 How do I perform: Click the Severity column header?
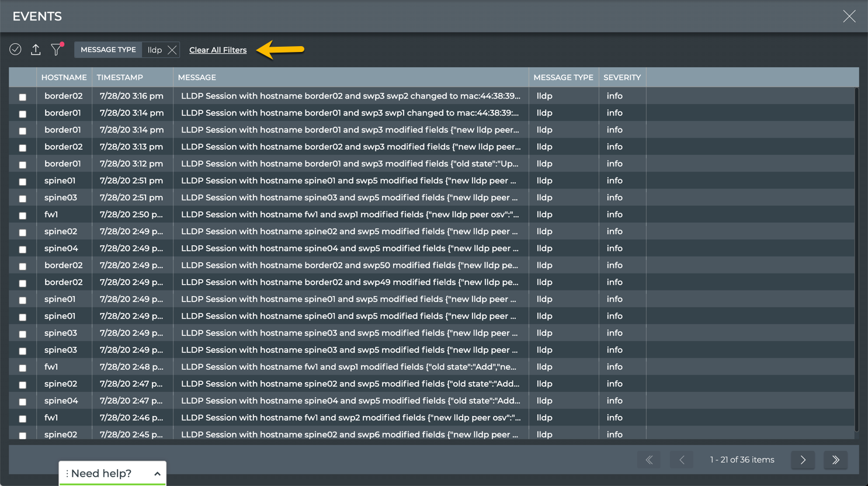point(622,77)
